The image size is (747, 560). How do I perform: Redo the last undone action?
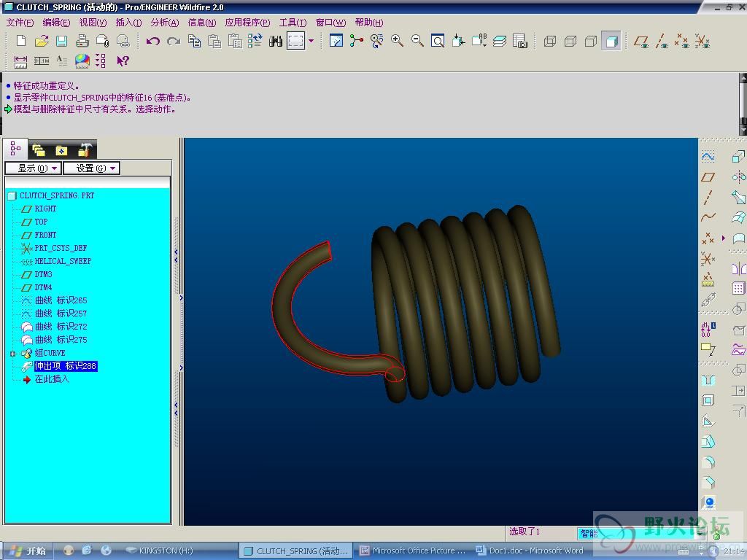pos(174,41)
